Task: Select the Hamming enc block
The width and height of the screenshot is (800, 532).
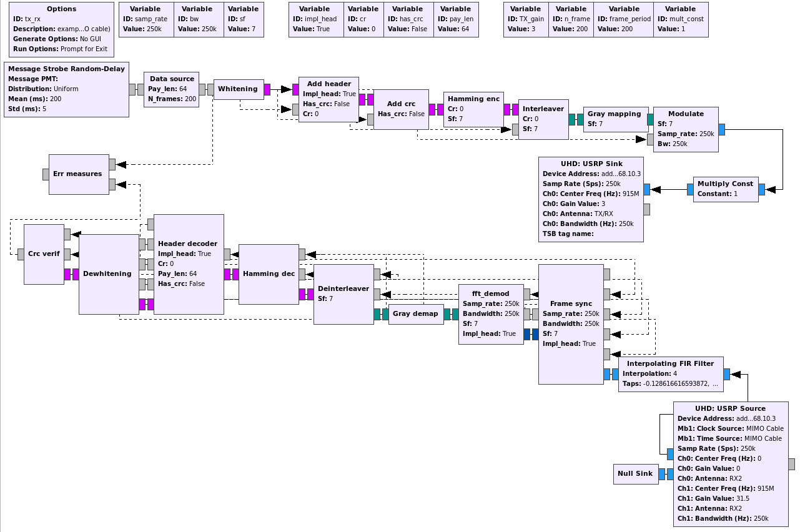Action: coord(473,109)
